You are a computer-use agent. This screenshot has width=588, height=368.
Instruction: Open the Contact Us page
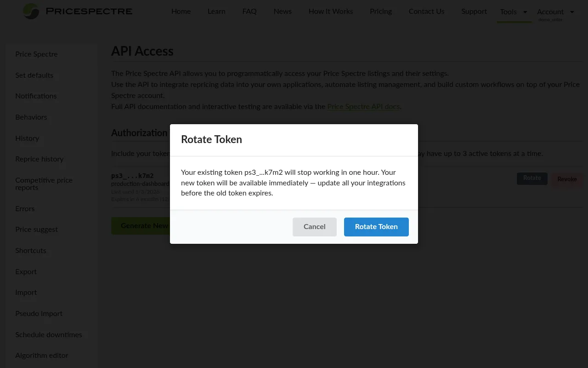point(427,11)
